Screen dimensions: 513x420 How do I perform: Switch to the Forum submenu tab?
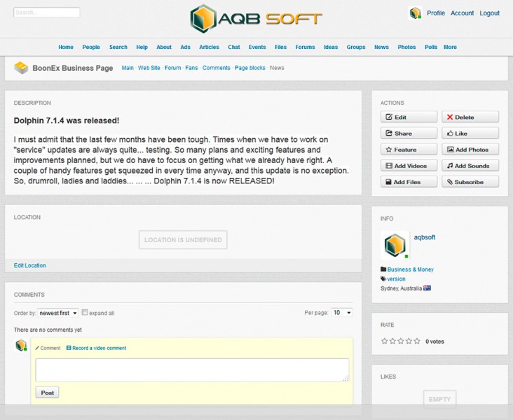pos(172,68)
